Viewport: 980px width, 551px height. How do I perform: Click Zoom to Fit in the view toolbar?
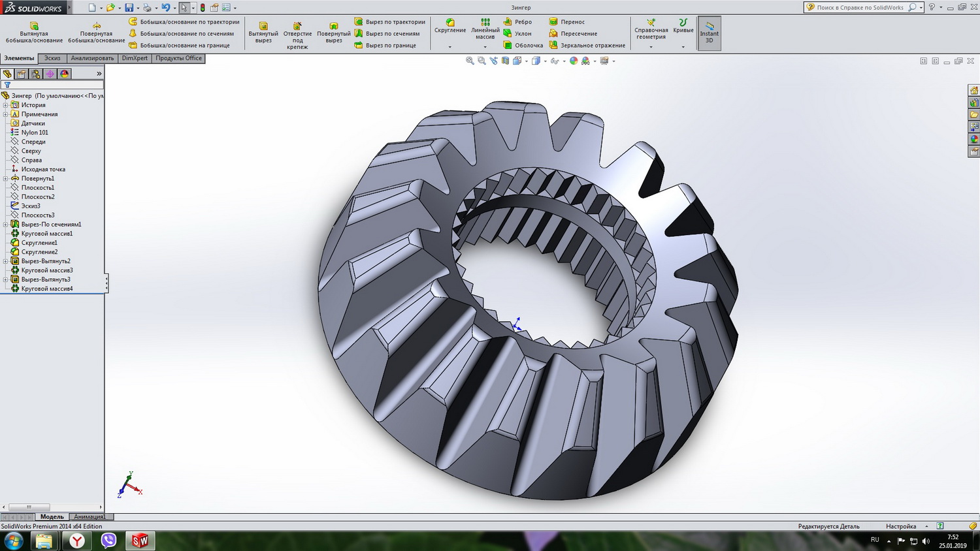(470, 61)
